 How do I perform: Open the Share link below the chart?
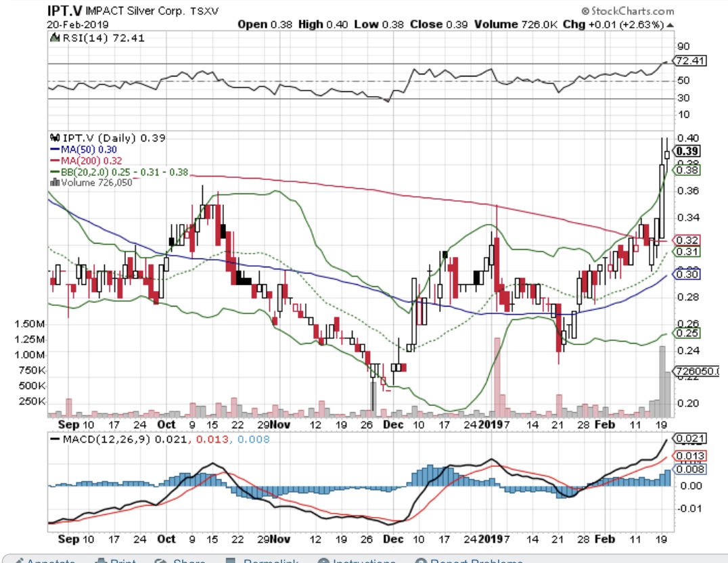(189, 561)
